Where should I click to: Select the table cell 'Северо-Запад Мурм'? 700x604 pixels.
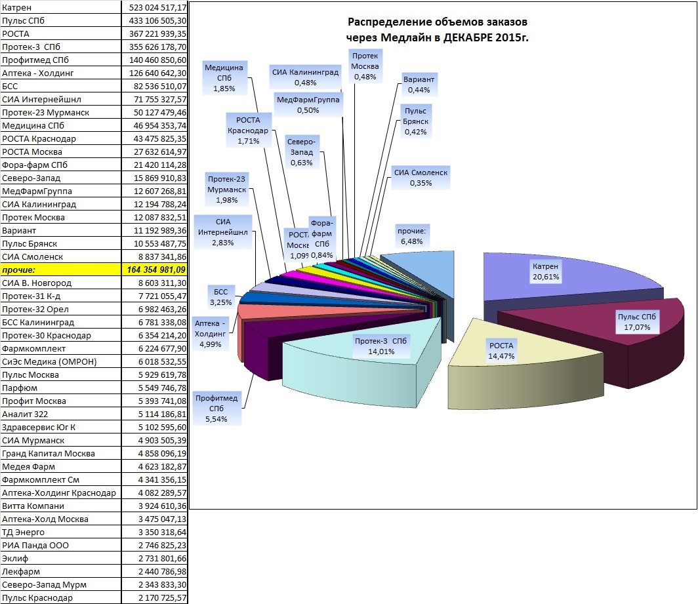coord(61,584)
